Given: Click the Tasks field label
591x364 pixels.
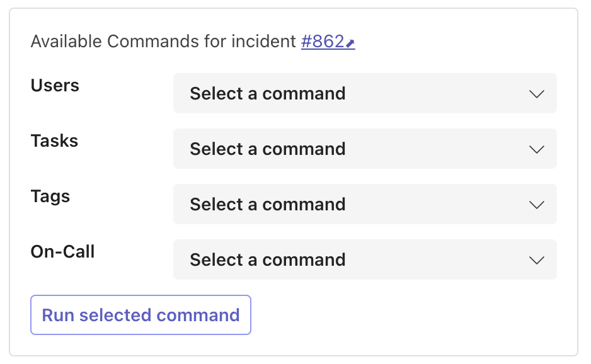Looking at the screenshot, I should click(54, 140).
